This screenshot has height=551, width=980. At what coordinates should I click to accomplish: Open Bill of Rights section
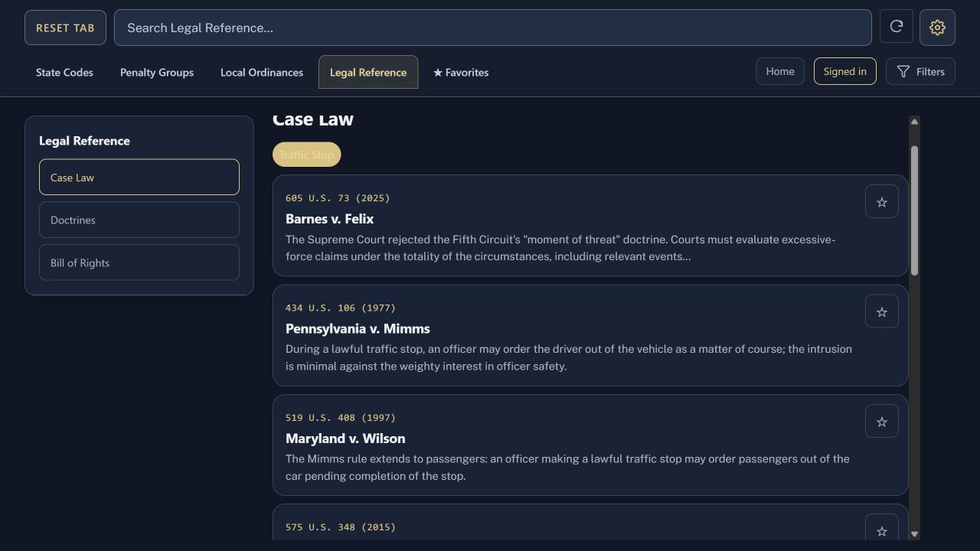[139, 262]
